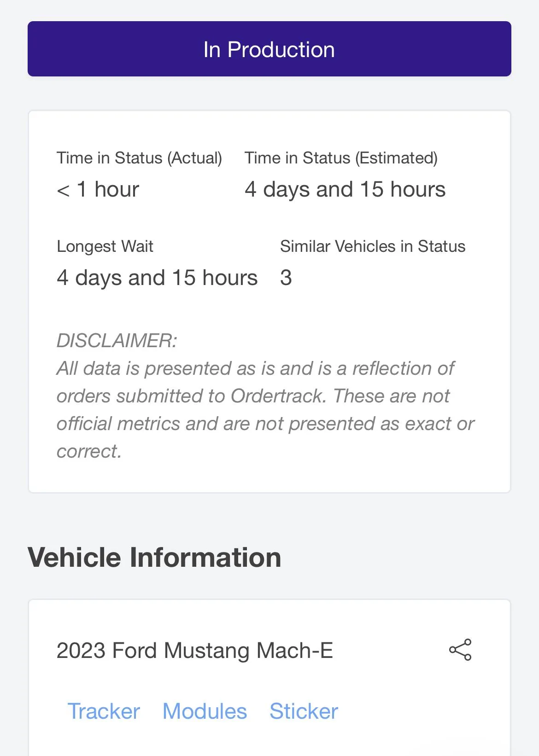The width and height of the screenshot is (539, 756).
Task: Click the word 'Ordertrack' in disclaimer
Action: 279,396
